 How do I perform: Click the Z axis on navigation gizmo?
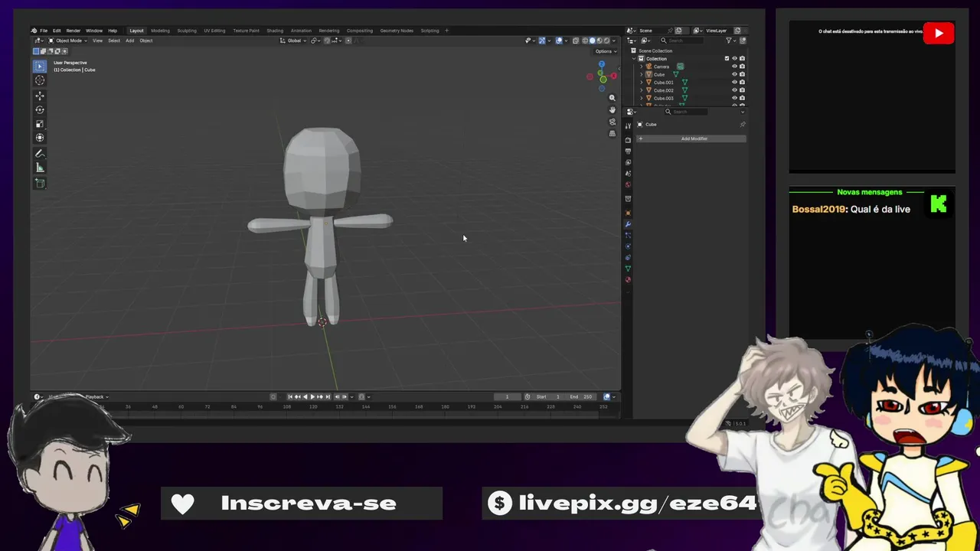tap(602, 64)
